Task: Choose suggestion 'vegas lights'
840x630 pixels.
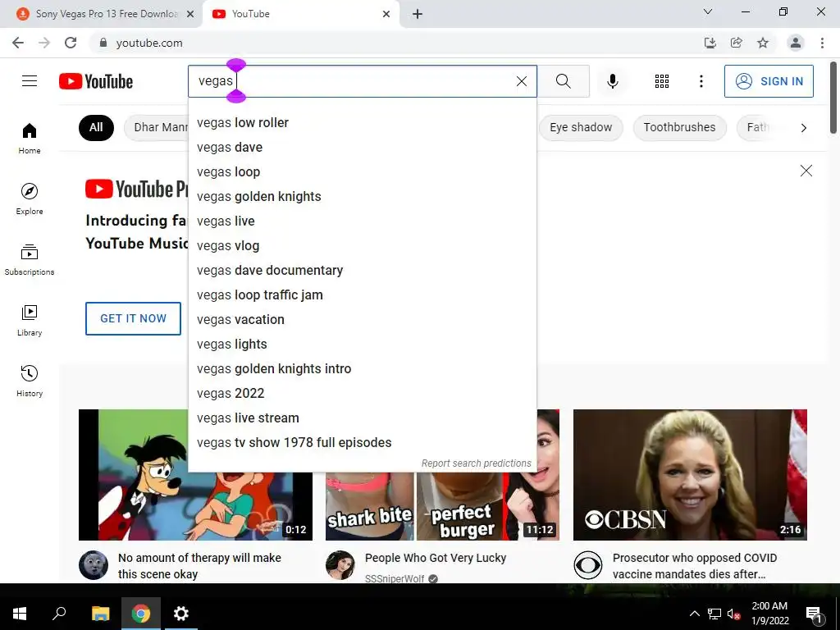Action: [363, 345]
